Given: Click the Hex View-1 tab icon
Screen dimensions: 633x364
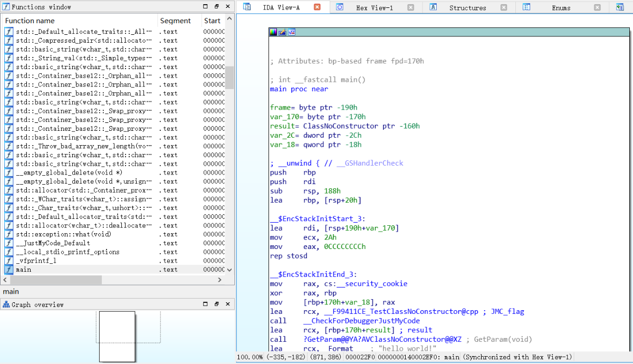Looking at the screenshot, I should point(340,7).
